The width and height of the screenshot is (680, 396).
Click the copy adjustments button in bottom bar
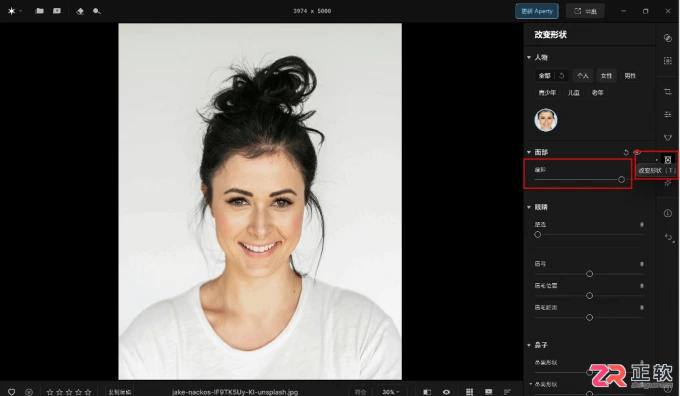120,392
